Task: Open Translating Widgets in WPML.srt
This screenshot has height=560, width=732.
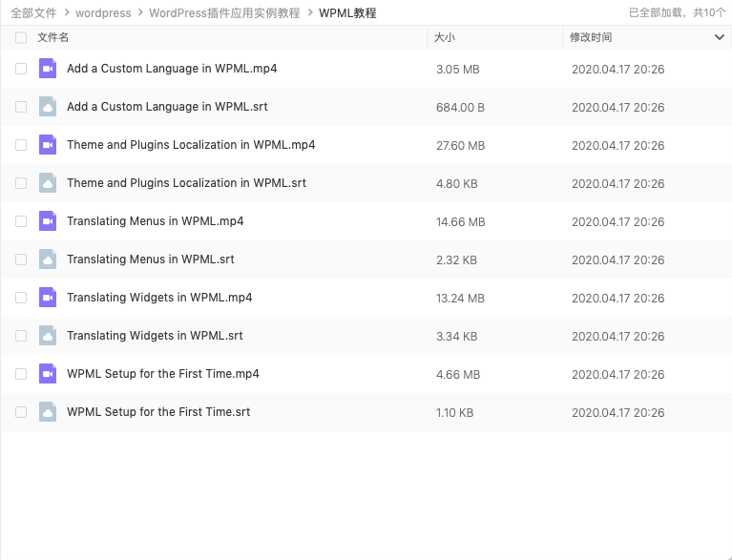Action: pos(155,336)
